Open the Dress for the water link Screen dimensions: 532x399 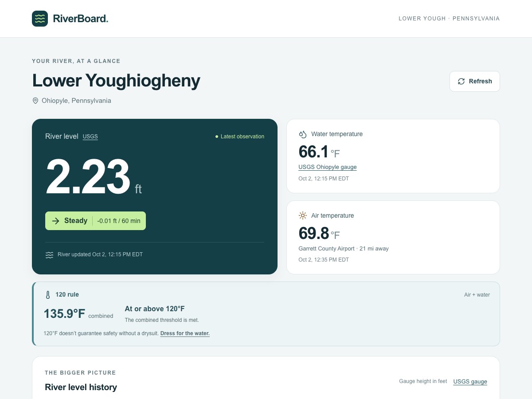point(185,333)
